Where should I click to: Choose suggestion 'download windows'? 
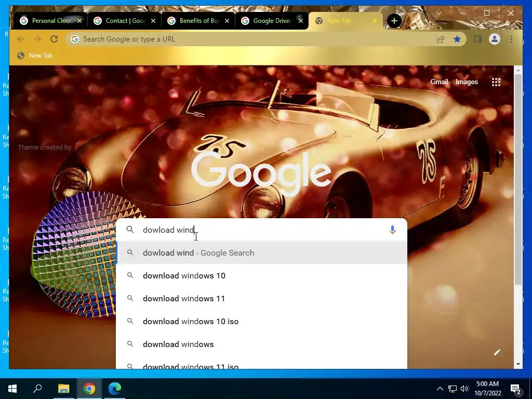tap(262, 344)
